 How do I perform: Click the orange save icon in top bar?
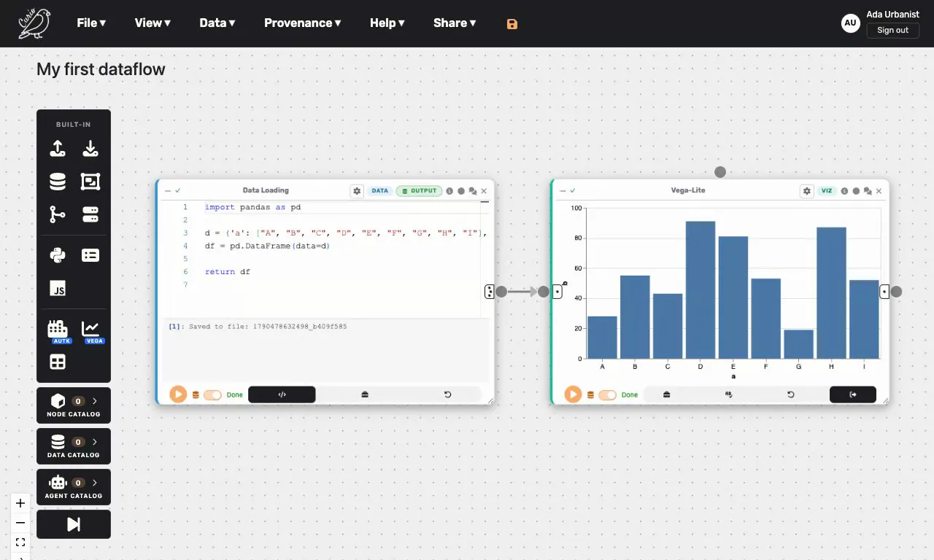click(512, 24)
